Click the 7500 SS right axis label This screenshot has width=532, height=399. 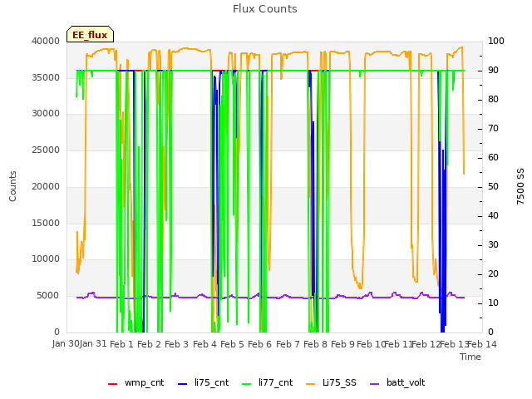tap(520, 186)
